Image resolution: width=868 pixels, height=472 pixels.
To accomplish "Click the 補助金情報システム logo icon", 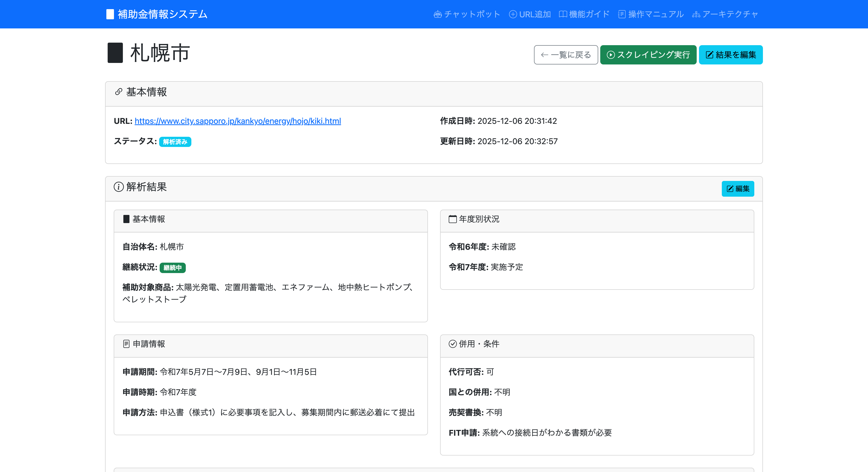I will [x=110, y=14].
